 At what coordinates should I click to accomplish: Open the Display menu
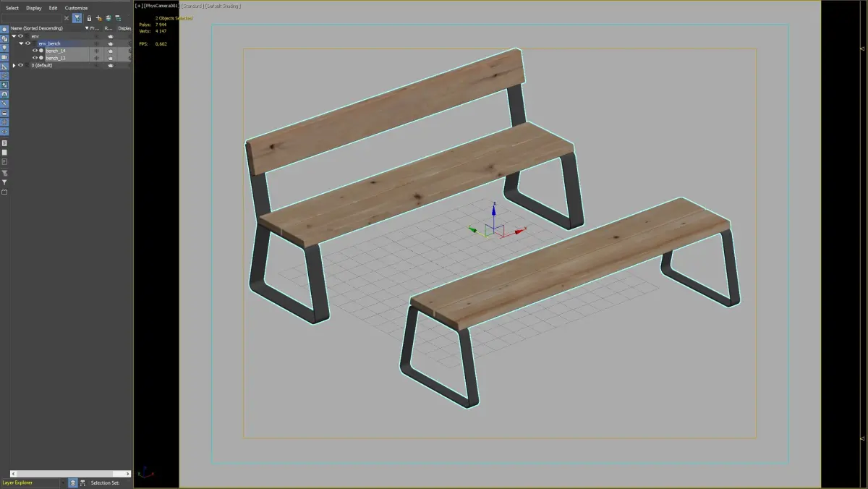pos(34,8)
